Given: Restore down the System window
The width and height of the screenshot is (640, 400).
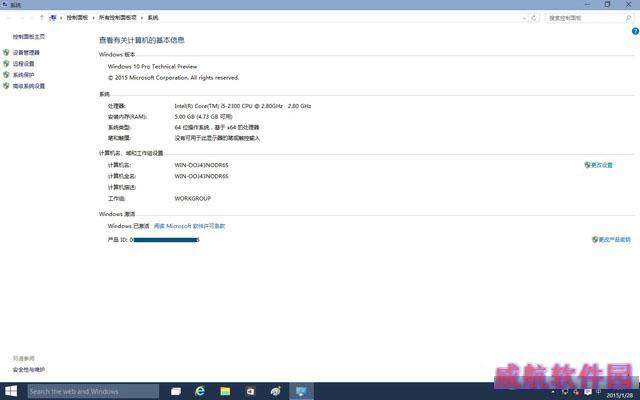Looking at the screenshot, I should (607, 4).
